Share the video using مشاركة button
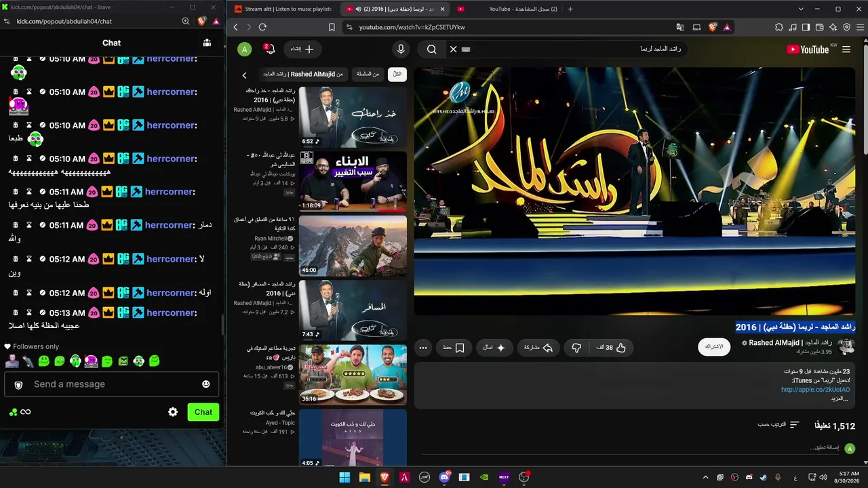868x488 pixels. tap(538, 348)
